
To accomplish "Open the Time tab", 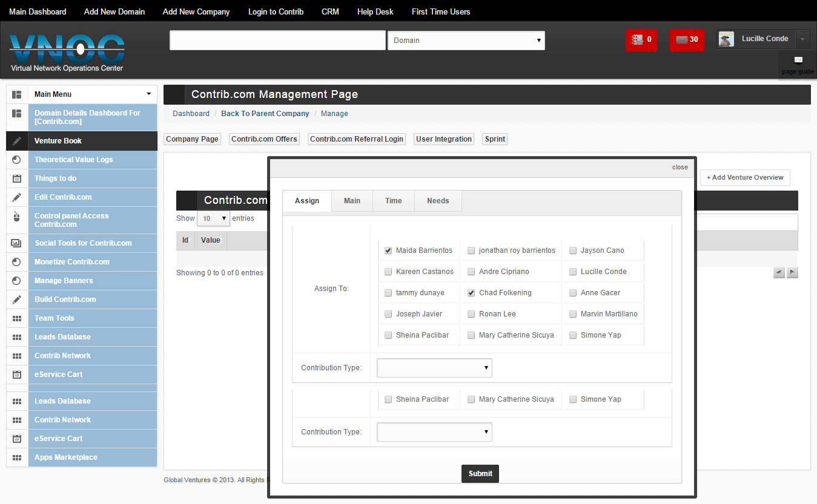I will (394, 201).
